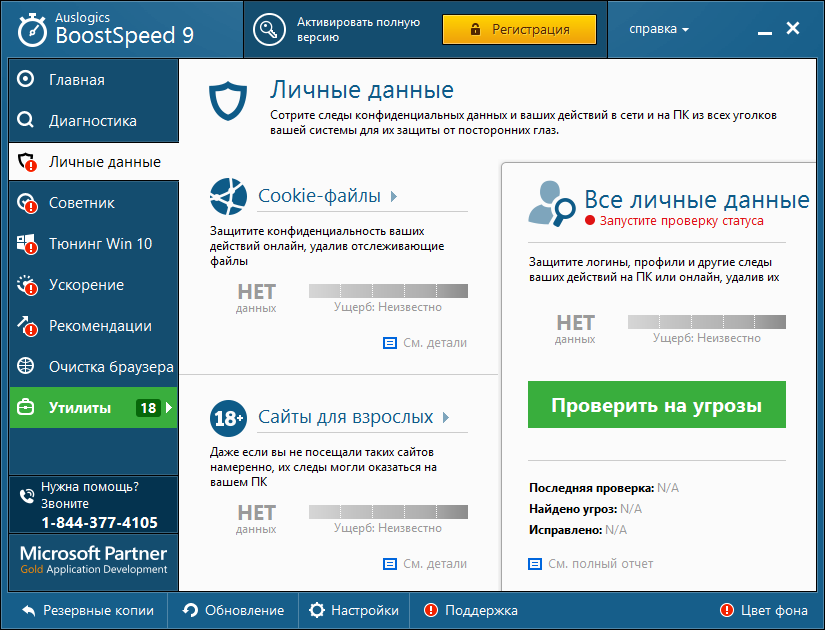Expand the Утилиты submenu arrow
This screenshot has width=825, height=630.
[169, 407]
